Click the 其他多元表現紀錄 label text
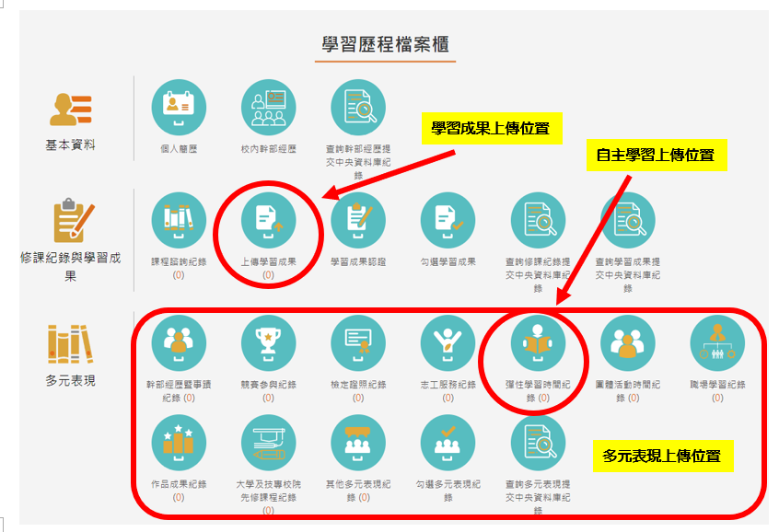 [358, 491]
